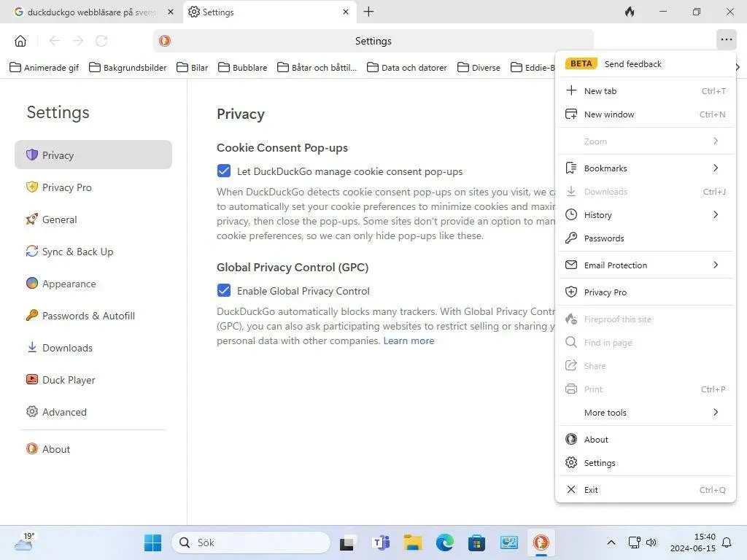Toggle the DuckDuckGo cookie consent pop-ups checkbox
The image size is (747, 560).
[x=224, y=171]
